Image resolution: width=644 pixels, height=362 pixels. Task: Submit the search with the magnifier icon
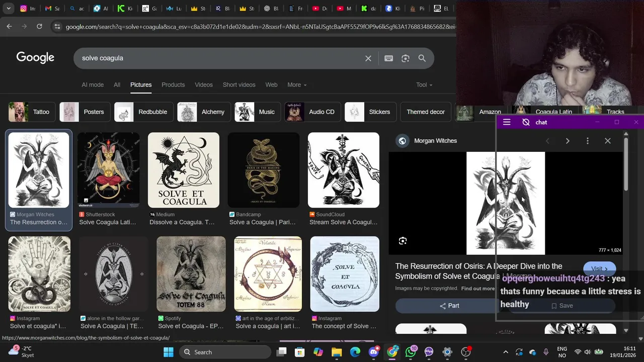coord(422,58)
